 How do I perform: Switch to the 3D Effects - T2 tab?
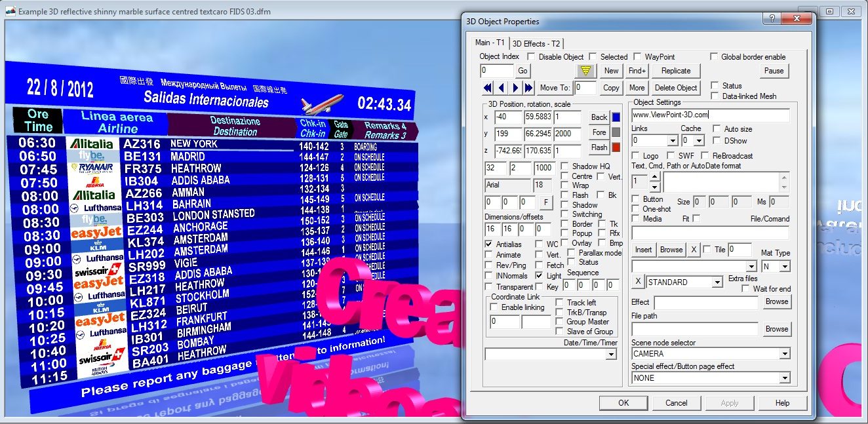(536, 44)
